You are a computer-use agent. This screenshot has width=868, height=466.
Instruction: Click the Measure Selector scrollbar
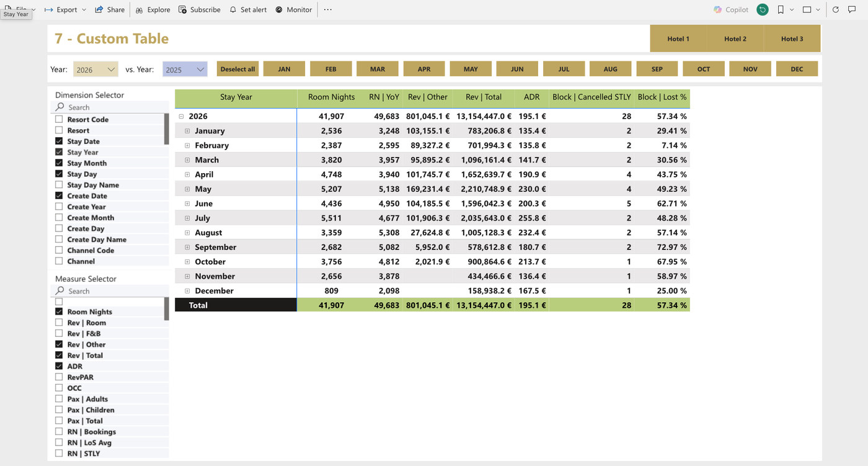coord(166,308)
